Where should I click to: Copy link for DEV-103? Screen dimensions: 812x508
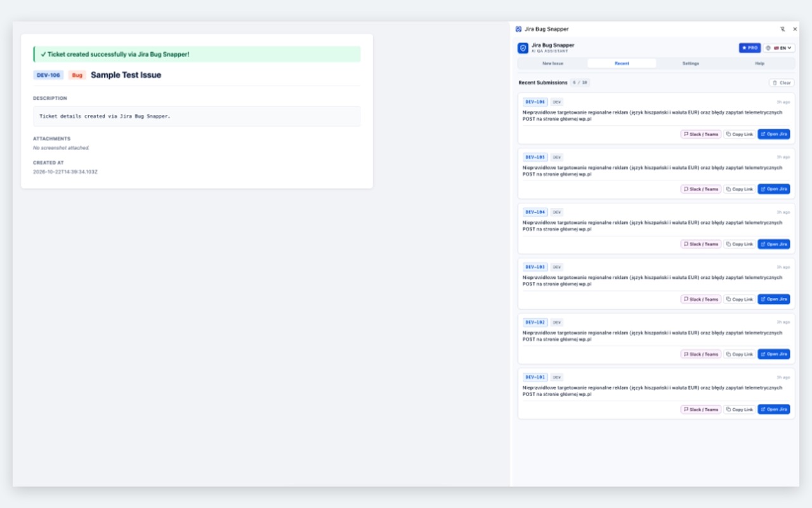click(x=740, y=299)
